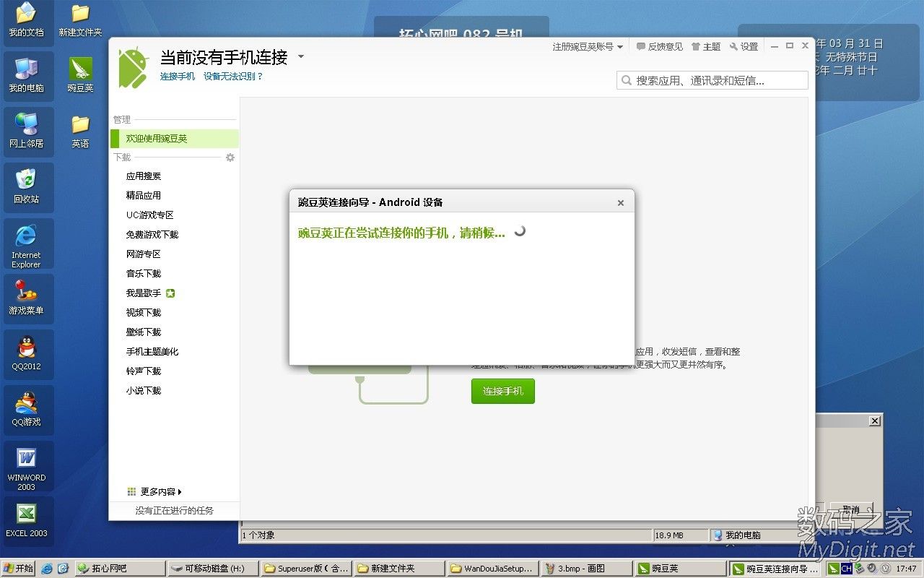Click 没有正在进行的任务 status bar
The width and height of the screenshot is (924, 578).
click(x=175, y=510)
